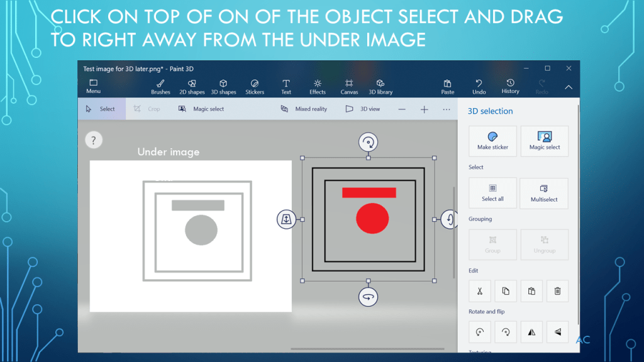The image size is (644, 362).
Task: Open the History panel
Action: (510, 87)
